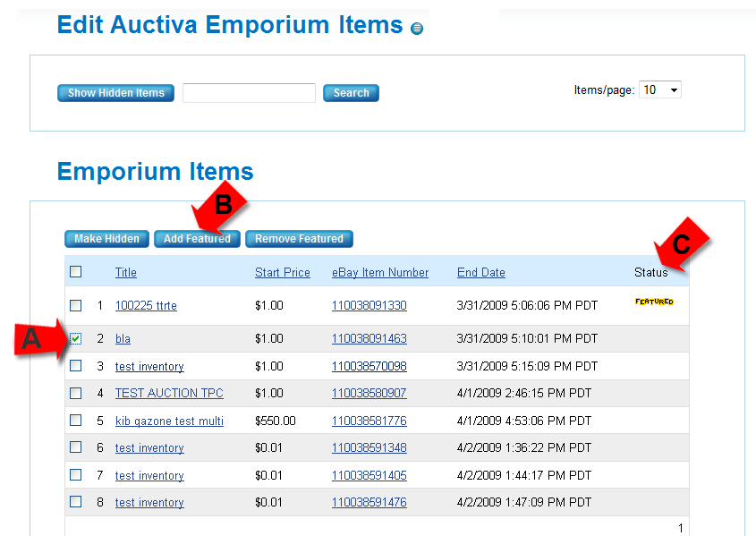Click the Emporium Items heading
The width and height of the screenshot is (756, 536).
(x=156, y=171)
